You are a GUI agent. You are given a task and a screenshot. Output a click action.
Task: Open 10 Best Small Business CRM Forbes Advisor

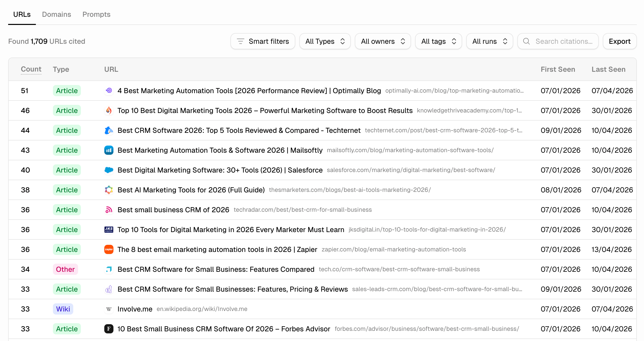(224, 329)
